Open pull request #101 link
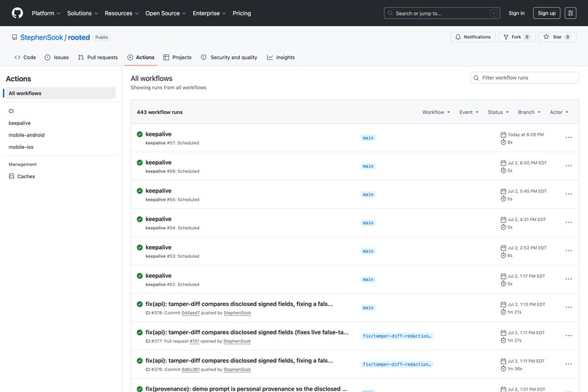Viewport: 588px width, 392px height. pyautogui.click(x=194, y=342)
